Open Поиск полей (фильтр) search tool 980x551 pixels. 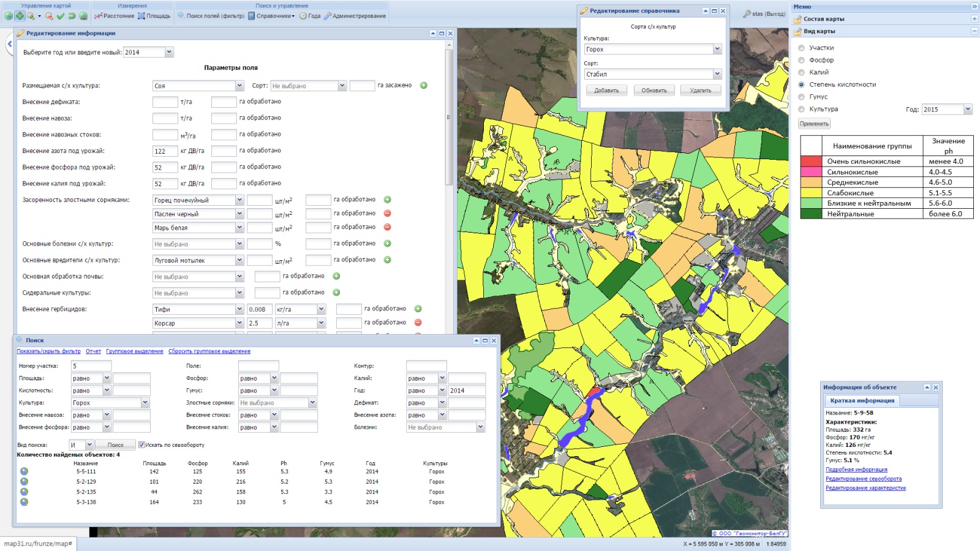click(x=211, y=16)
